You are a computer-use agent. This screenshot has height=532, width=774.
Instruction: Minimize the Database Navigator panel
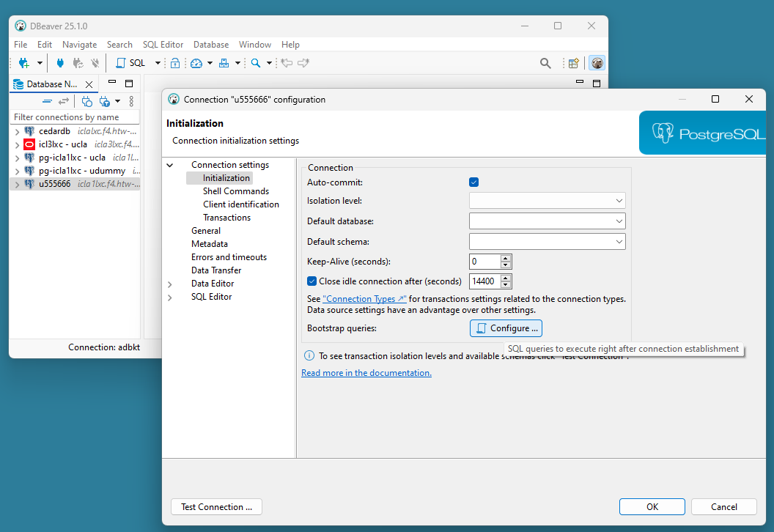(x=112, y=82)
